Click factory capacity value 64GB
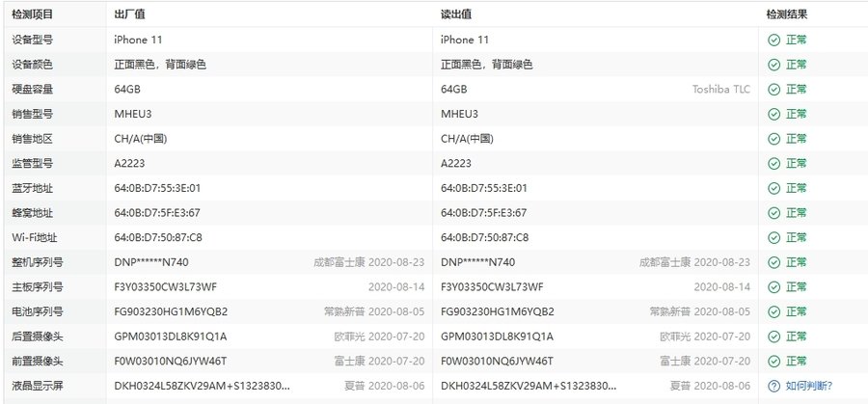 click(x=127, y=89)
